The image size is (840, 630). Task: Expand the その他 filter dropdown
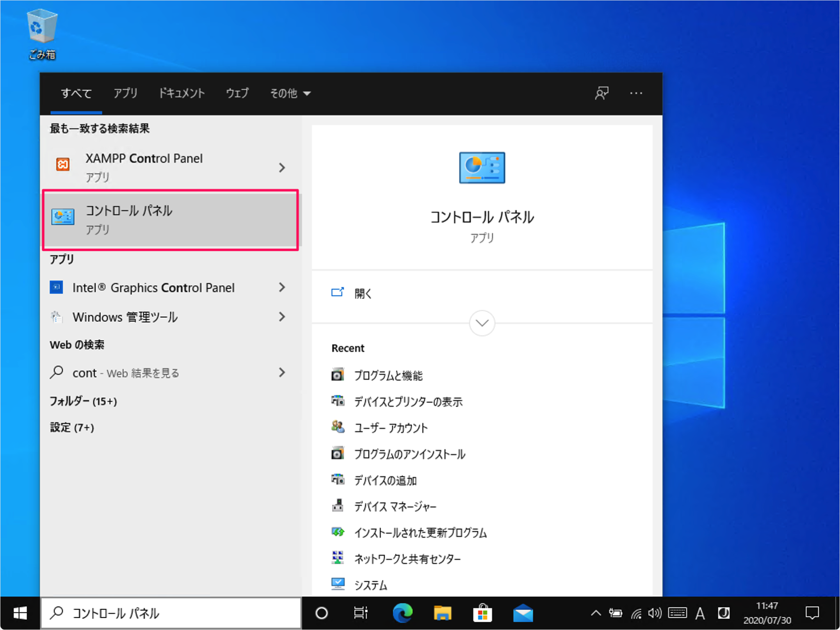[290, 93]
